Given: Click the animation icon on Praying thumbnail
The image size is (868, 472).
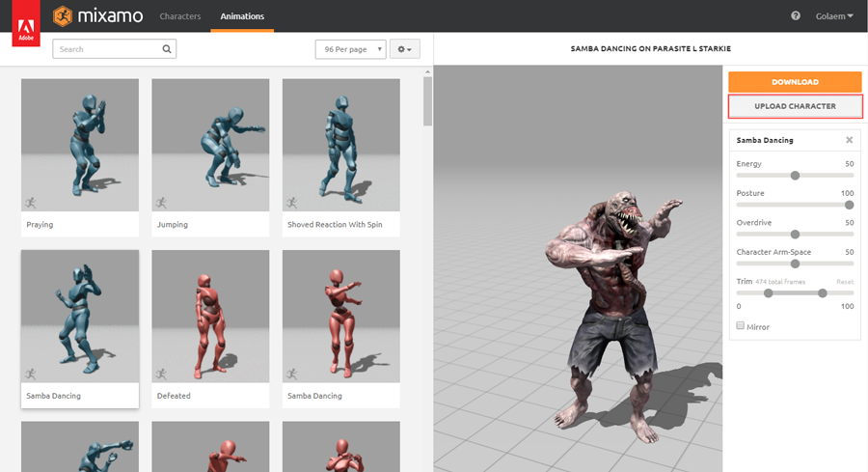Looking at the screenshot, I should pos(31,203).
